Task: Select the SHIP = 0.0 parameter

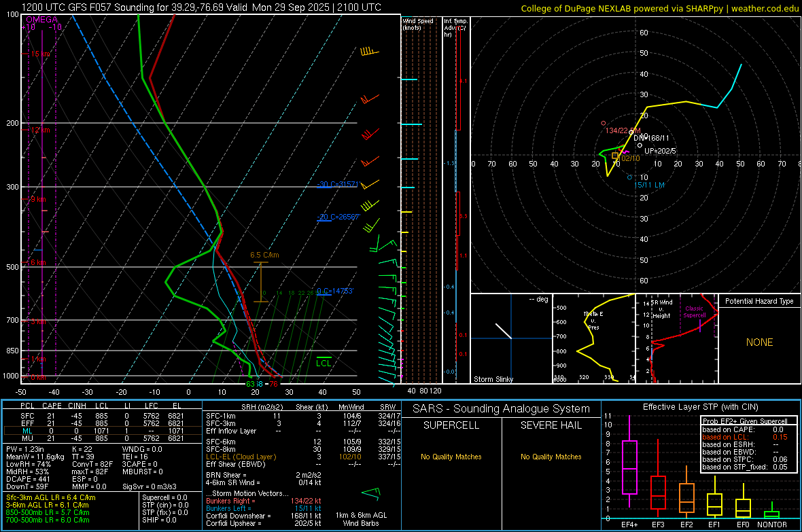Action: [159, 520]
